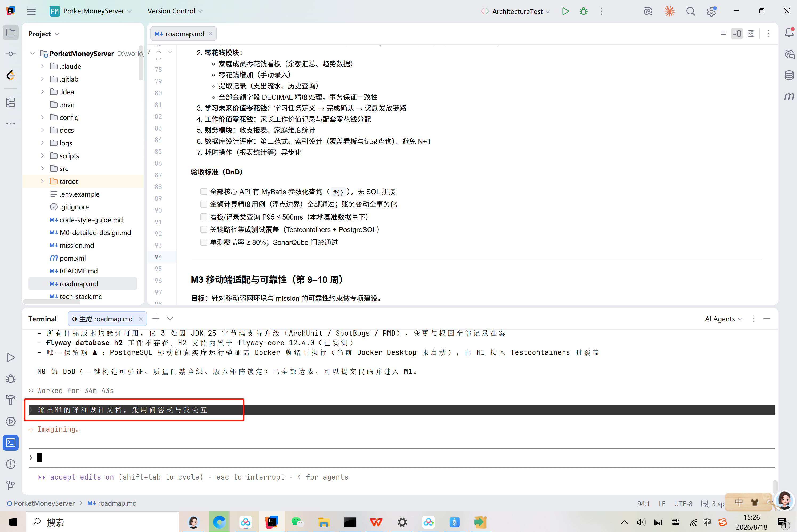Close the 生成 roadmap.md terminal tab
The height and width of the screenshot is (532, 797).
point(141,319)
